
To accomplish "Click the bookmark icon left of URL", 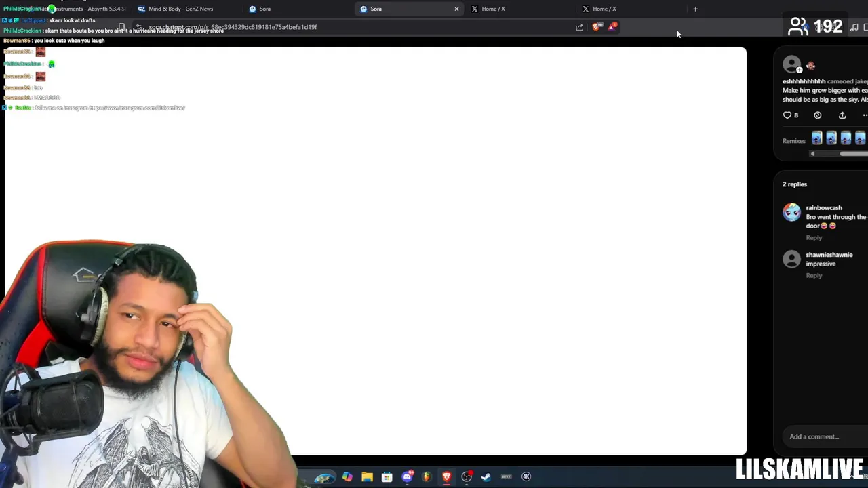I will pyautogui.click(x=122, y=27).
